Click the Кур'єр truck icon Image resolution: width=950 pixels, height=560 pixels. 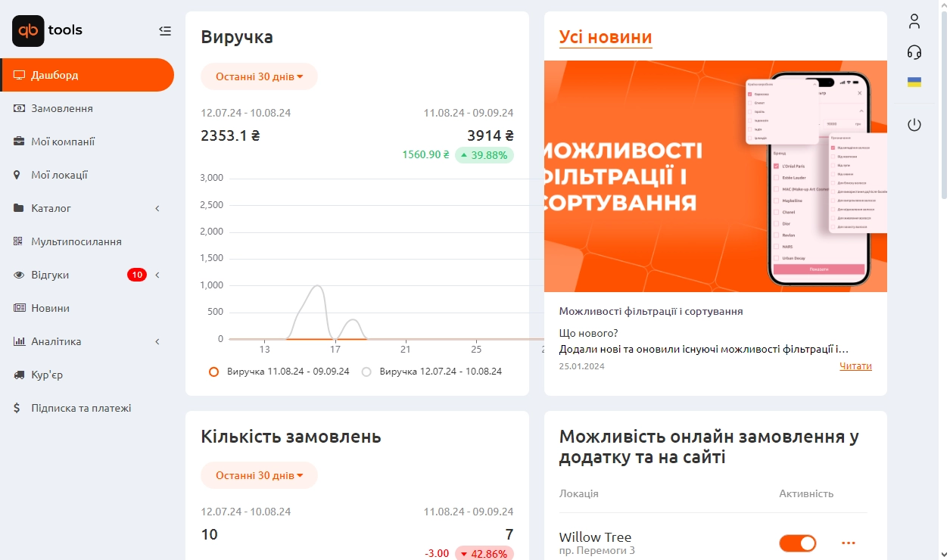pos(19,375)
